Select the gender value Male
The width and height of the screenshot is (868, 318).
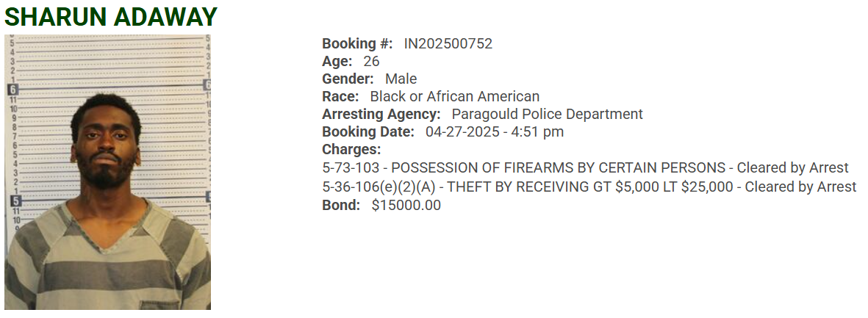tap(401, 79)
